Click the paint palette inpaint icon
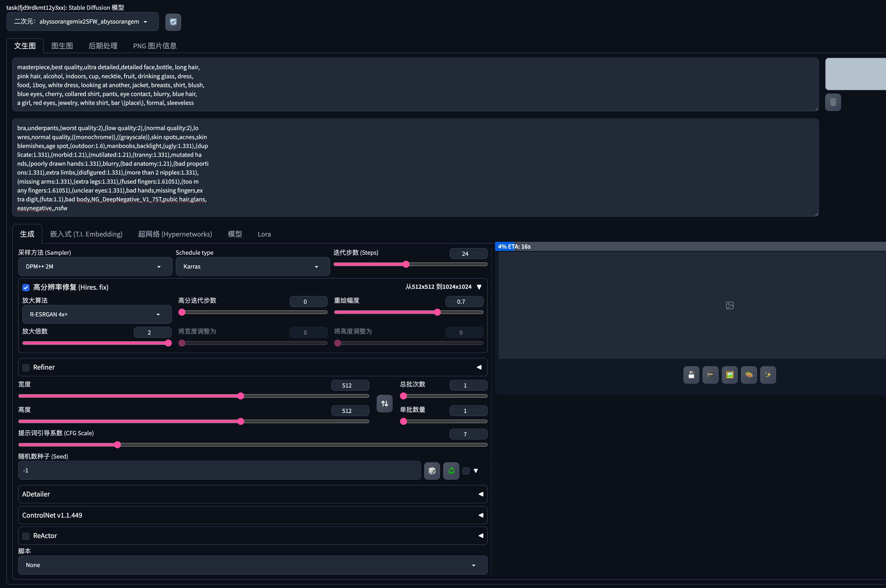Screen dimensions: 886x588 point(749,375)
